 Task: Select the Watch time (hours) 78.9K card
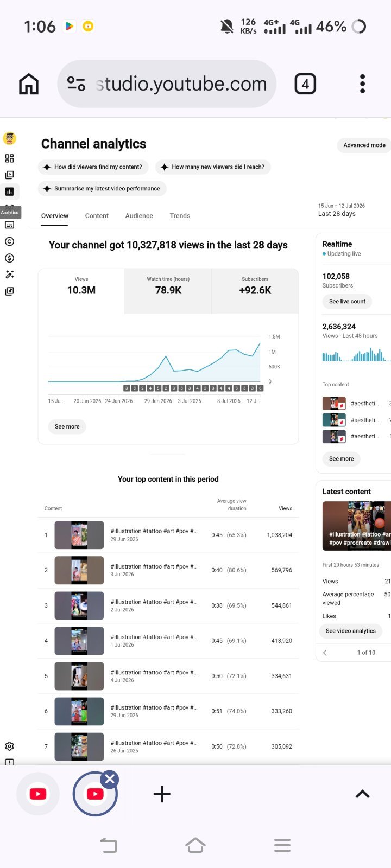coord(168,291)
